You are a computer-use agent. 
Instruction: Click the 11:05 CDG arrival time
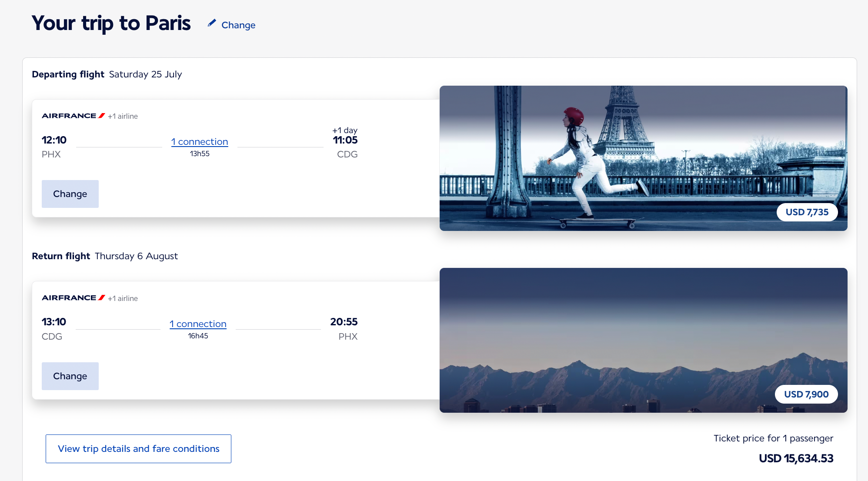(345, 140)
